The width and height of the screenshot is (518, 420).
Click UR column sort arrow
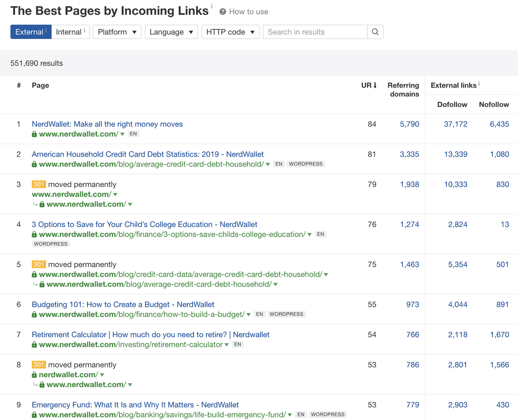click(x=375, y=85)
